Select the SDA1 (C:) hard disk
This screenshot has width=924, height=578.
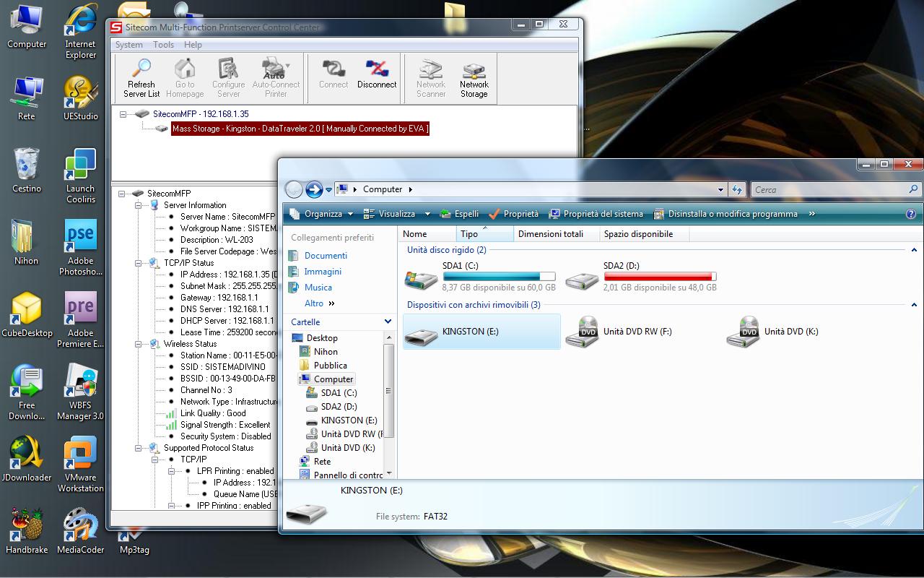(x=460, y=266)
